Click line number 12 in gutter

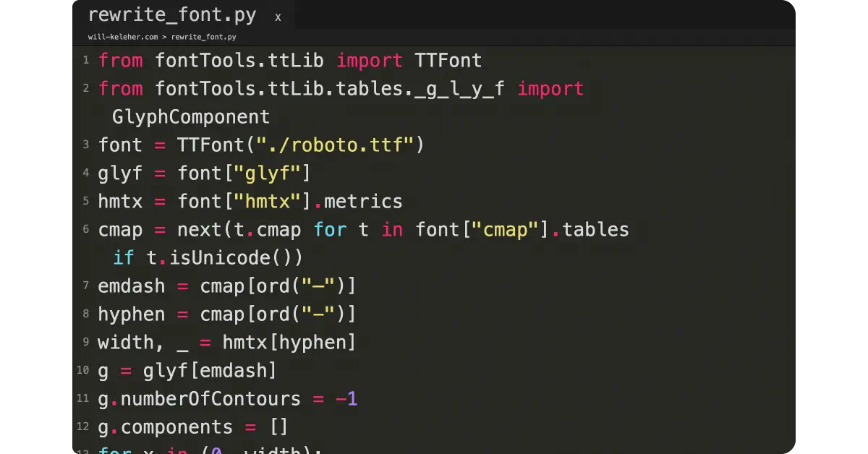click(x=82, y=427)
